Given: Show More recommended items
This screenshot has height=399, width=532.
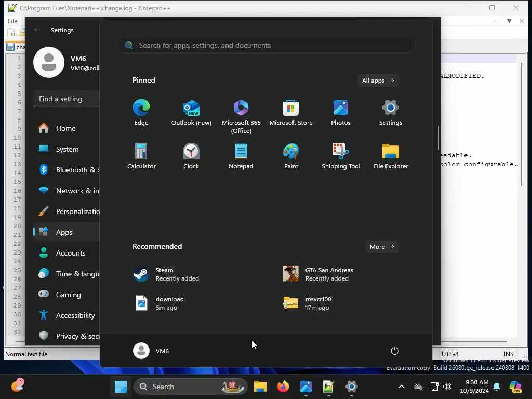Looking at the screenshot, I should coord(382,247).
